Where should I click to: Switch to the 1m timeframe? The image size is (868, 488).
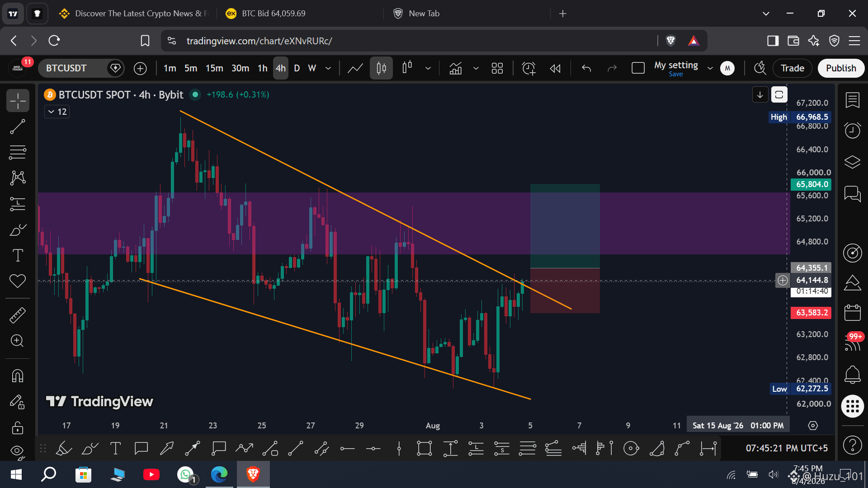click(x=170, y=68)
